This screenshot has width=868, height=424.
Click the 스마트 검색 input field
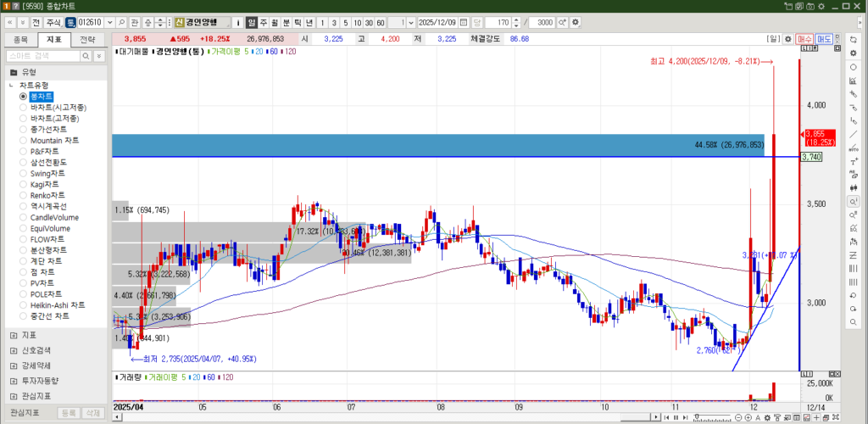click(42, 55)
